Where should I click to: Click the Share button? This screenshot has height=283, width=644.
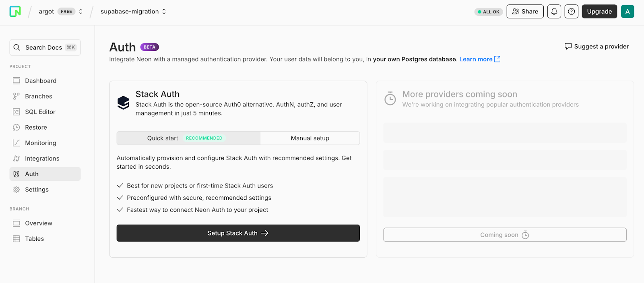coord(525,12)
